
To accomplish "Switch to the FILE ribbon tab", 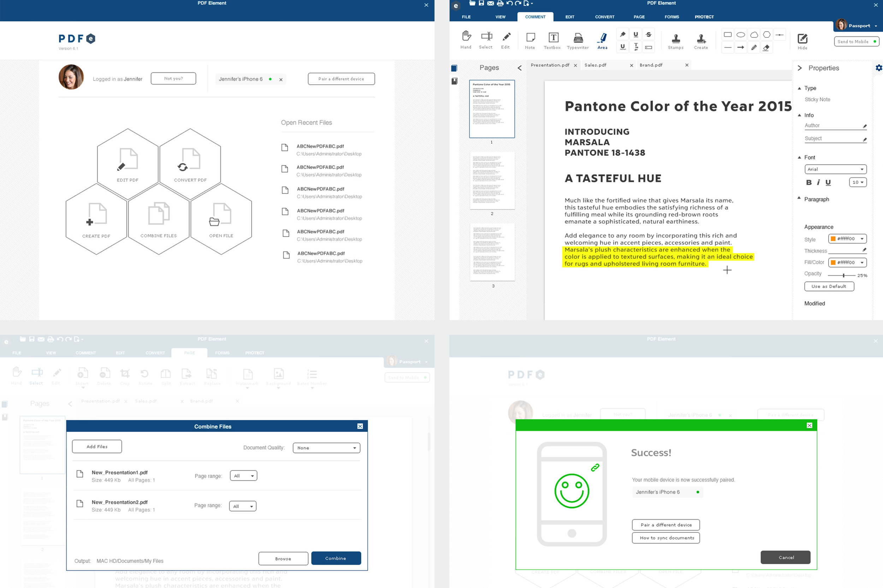I will 466,17.
